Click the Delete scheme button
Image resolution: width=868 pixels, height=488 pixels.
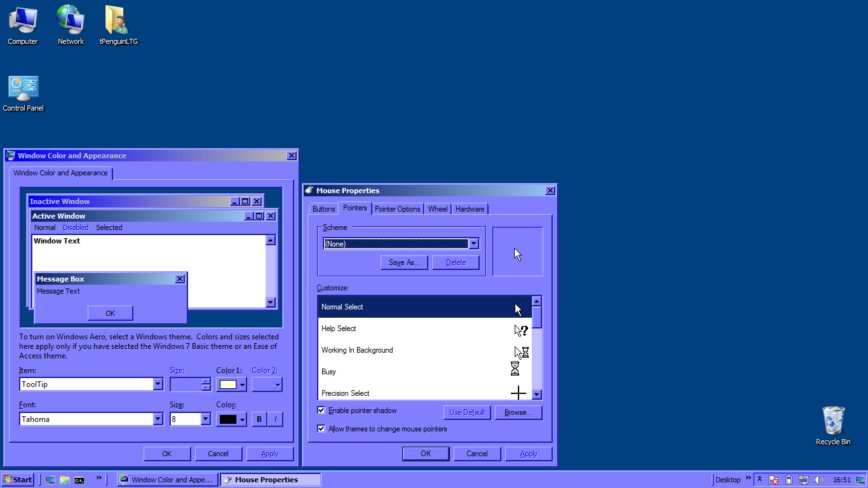456,262
